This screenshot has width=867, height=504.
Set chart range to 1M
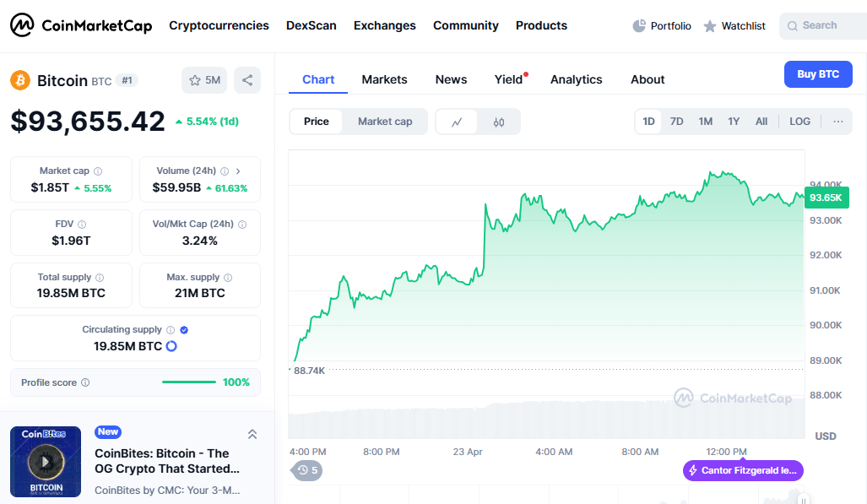tap(706, 122)
